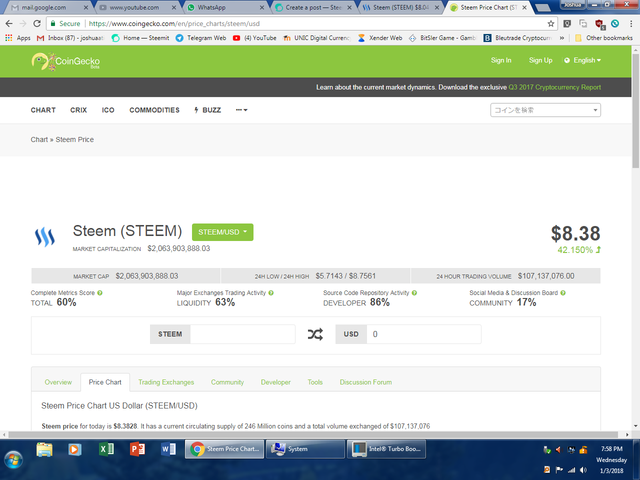Switch to the Community tab
The image size is (640, 480).
coord(227,382)
